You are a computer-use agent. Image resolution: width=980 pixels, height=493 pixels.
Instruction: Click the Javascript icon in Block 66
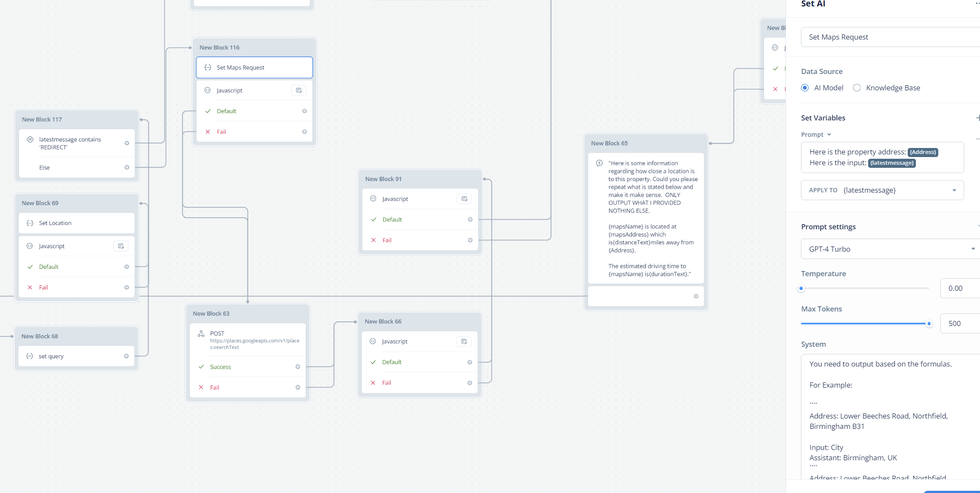point(373,342)
